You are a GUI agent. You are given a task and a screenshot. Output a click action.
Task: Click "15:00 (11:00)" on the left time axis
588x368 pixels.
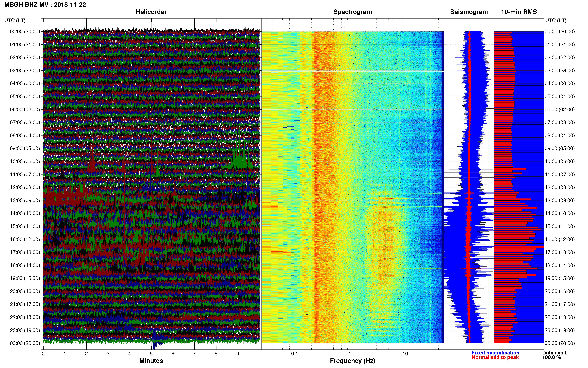[25, 226]
